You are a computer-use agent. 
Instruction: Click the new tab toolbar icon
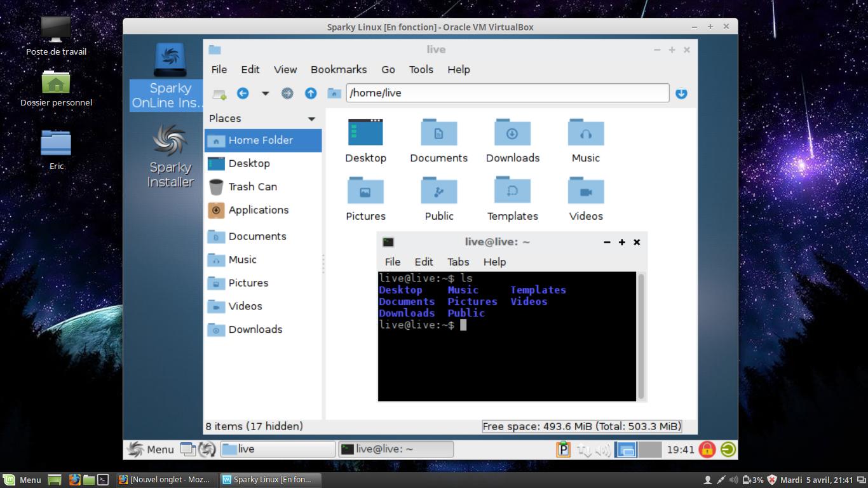[x=219, y=93]
